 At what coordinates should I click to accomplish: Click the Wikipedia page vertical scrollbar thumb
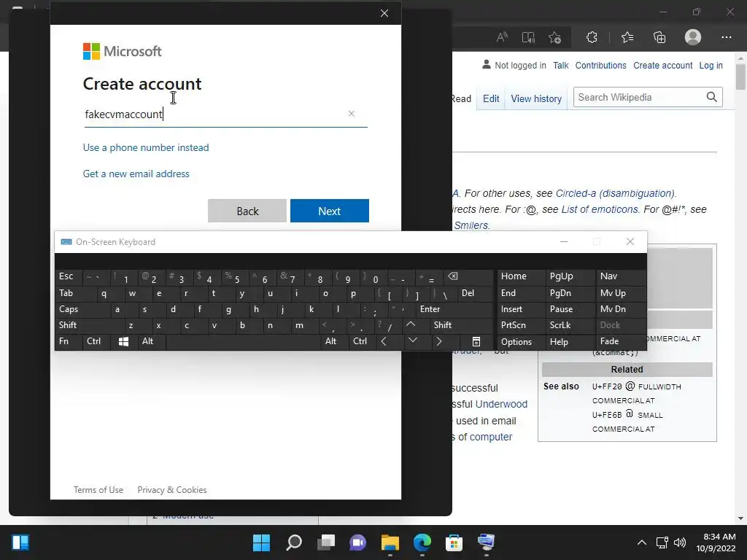[x=740, y=76]
